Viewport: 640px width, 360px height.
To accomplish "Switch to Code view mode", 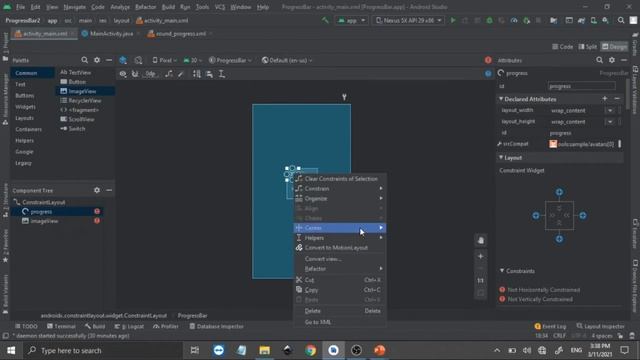I will [562, 47].
